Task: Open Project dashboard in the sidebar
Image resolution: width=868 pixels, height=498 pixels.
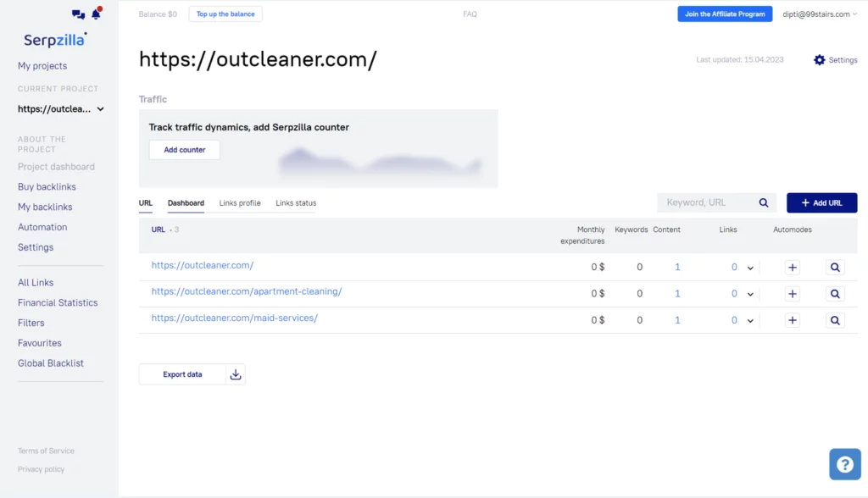Action: tap(56, 167)
